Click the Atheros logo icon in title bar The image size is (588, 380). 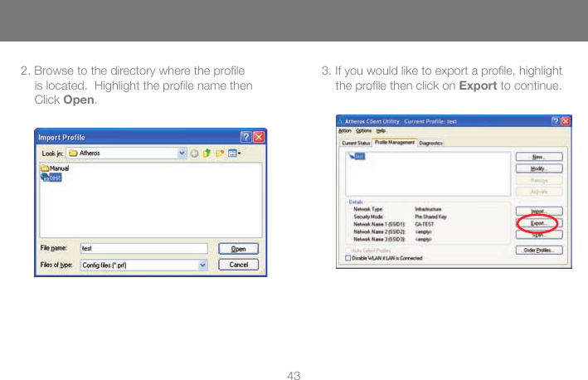pyautogui.click(x=341, y=121)
